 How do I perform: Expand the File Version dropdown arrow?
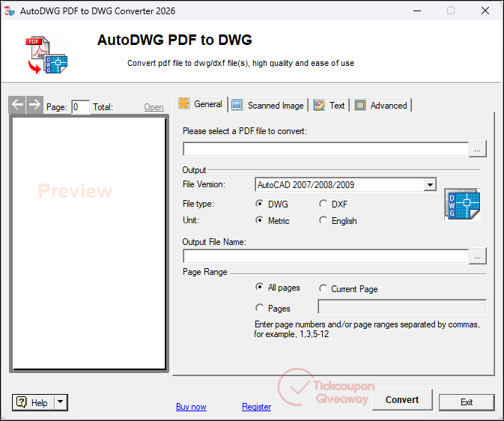coord(430,184)
